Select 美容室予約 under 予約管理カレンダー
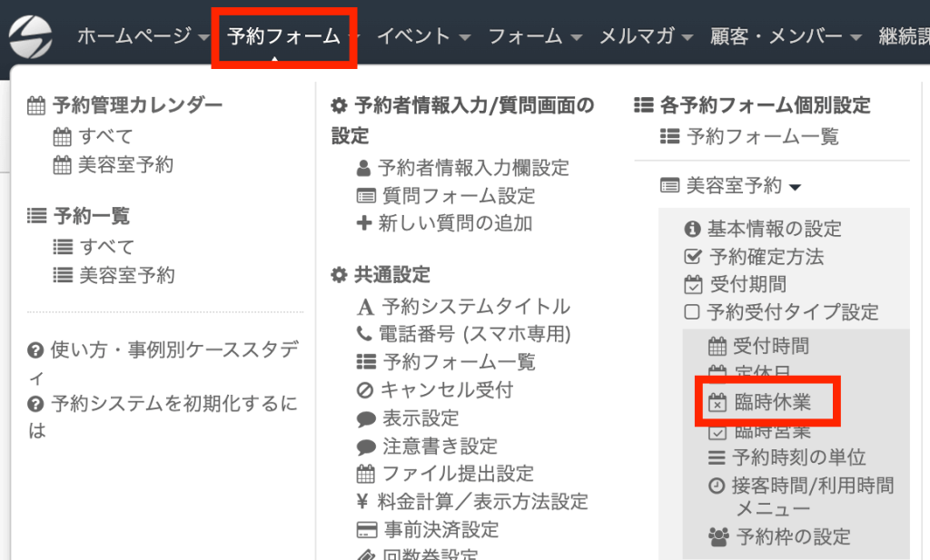 pyautogui.click(x=125, y=164)
